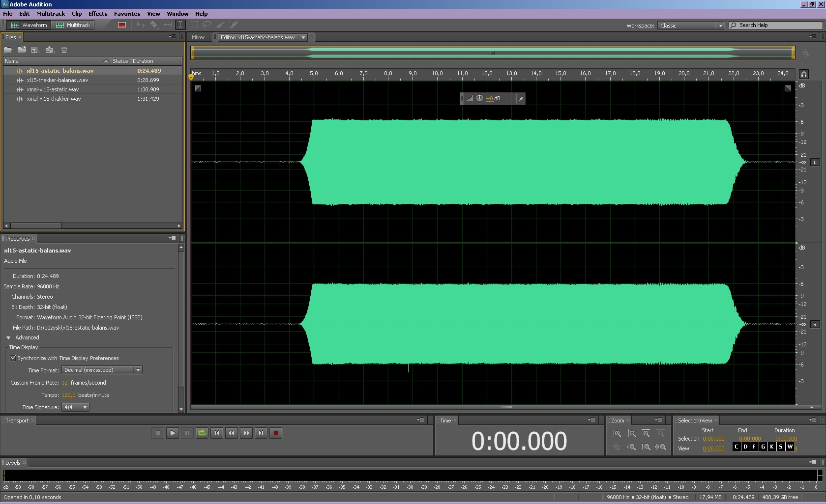Switch to the Mixer tab

198,37
